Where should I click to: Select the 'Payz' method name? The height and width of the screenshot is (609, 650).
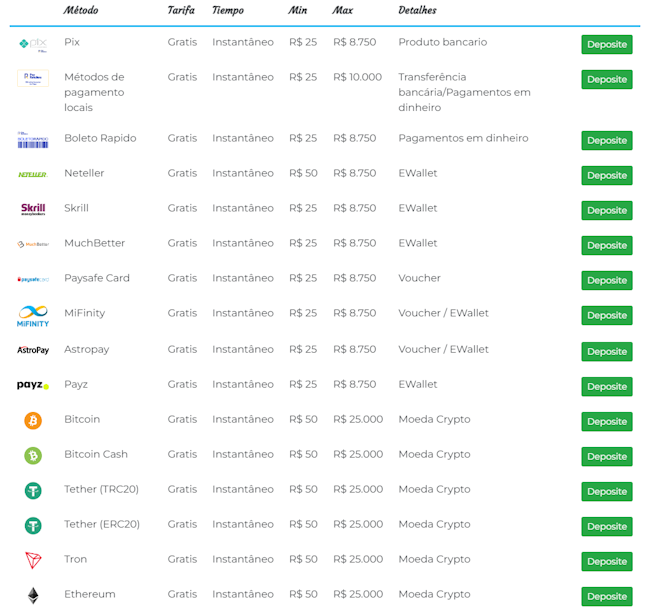[76, 384]
